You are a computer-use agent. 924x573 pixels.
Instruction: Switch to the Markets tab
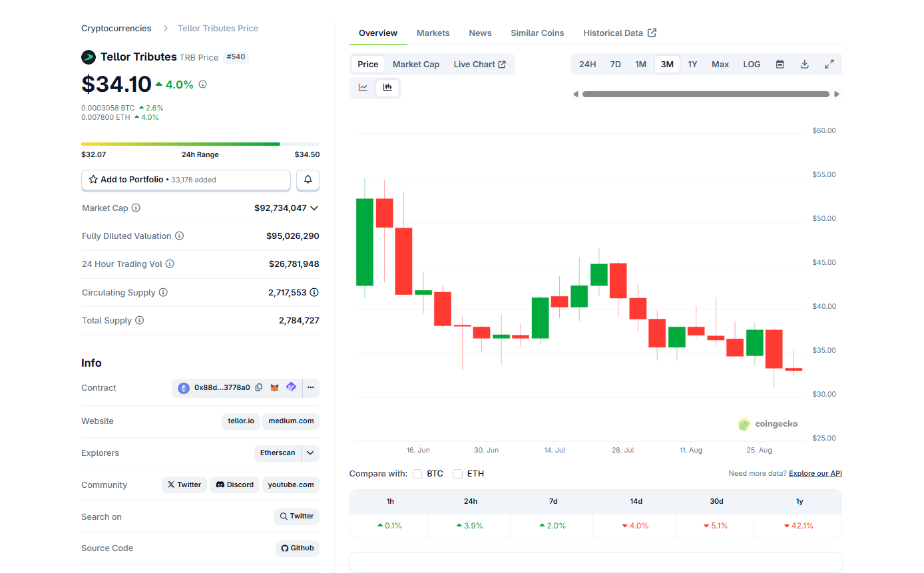pos(433,33)
